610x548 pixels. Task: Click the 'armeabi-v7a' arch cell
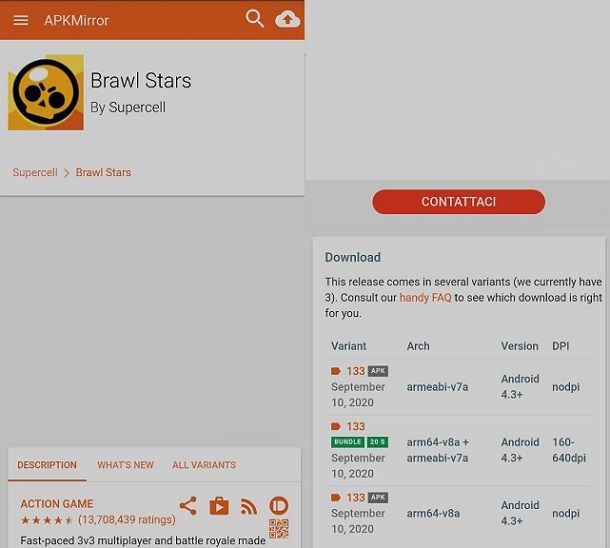pos(437,387)
